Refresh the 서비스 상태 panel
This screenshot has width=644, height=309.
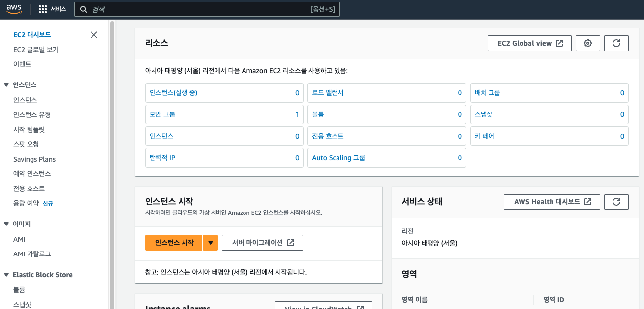coord(616,202)
